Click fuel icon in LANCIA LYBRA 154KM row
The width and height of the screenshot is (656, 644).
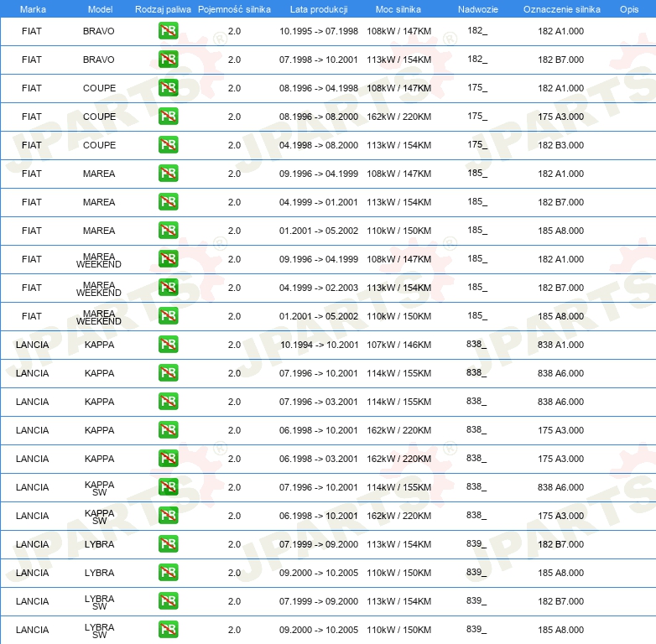(168, 544)
